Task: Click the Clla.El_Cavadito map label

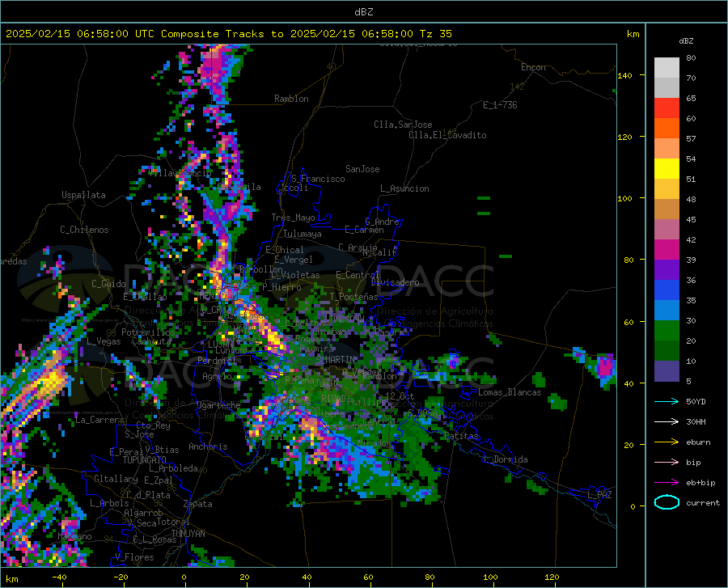Action: (x=447, y=135)
